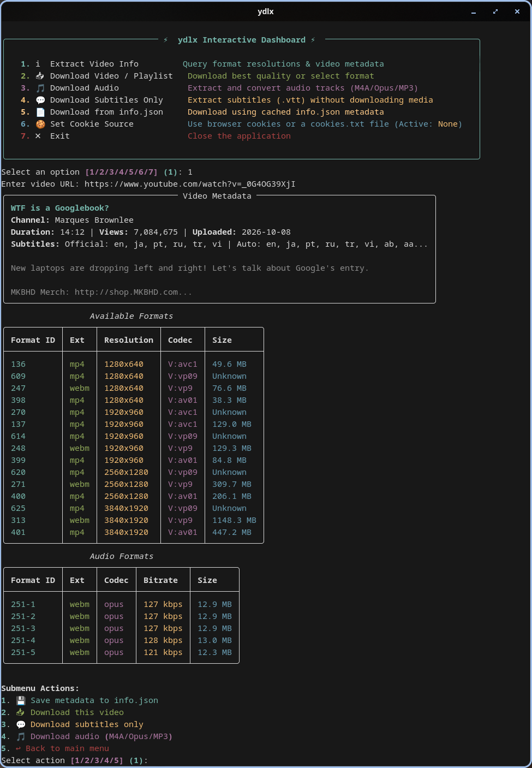Click format ID 270 in the formats table
Image resolution: width=532 pixels, height=768 pixels.
[18, 412]
